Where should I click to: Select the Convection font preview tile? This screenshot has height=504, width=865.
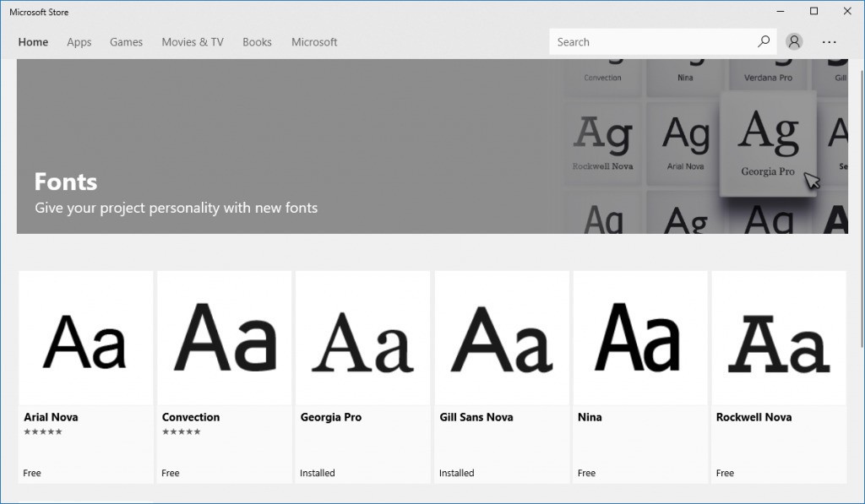(224, 339)
